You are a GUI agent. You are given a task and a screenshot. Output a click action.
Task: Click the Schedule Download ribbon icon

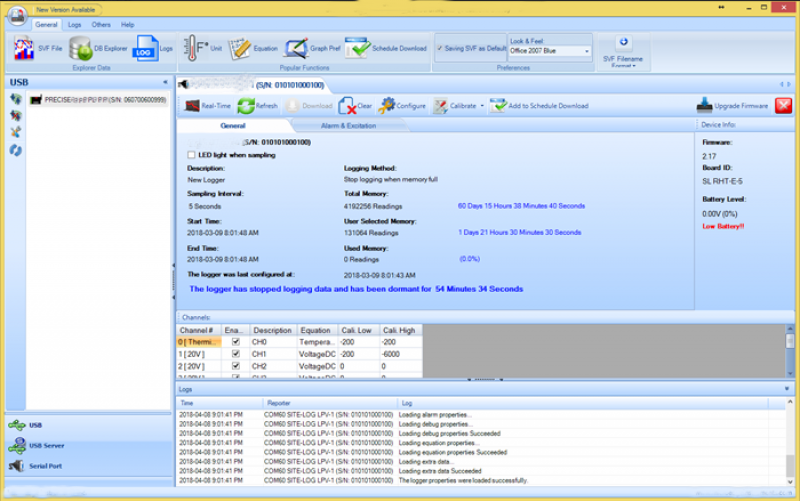359,48
